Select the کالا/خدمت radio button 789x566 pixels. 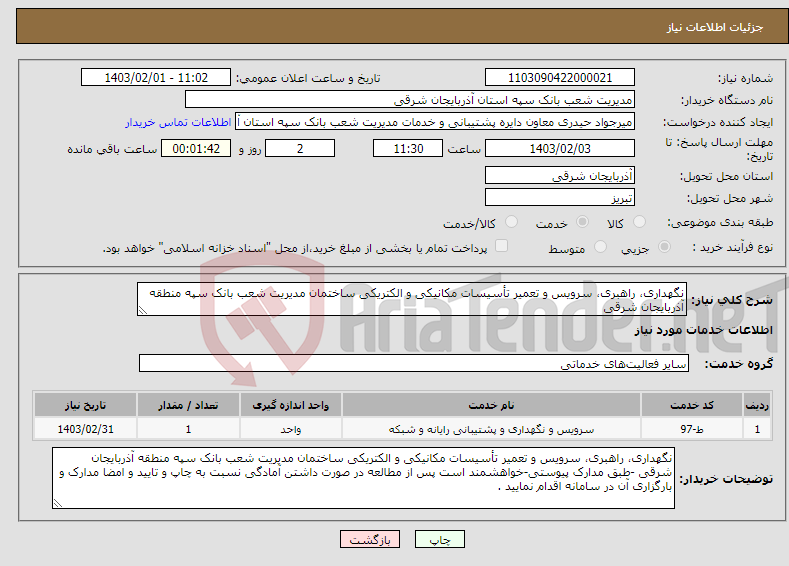(x=511, y=222)
